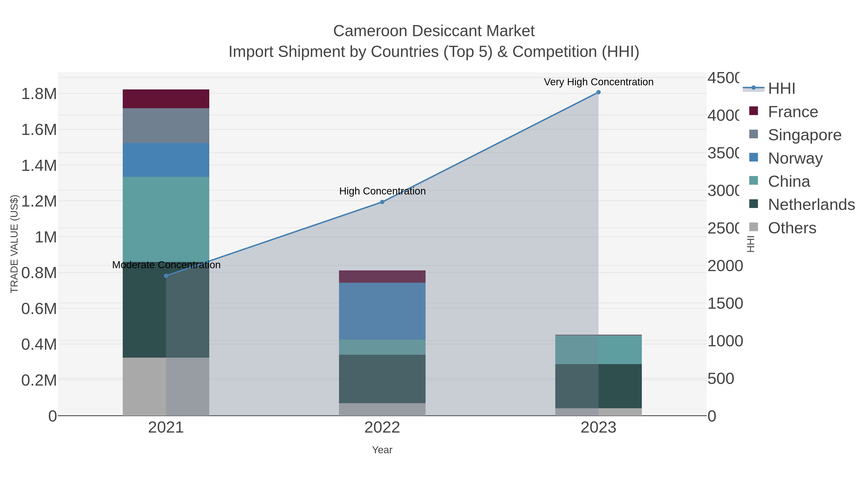Toggle China series in the legend
The height and width of the screenshot is (488, 868).
click(779, 181)
